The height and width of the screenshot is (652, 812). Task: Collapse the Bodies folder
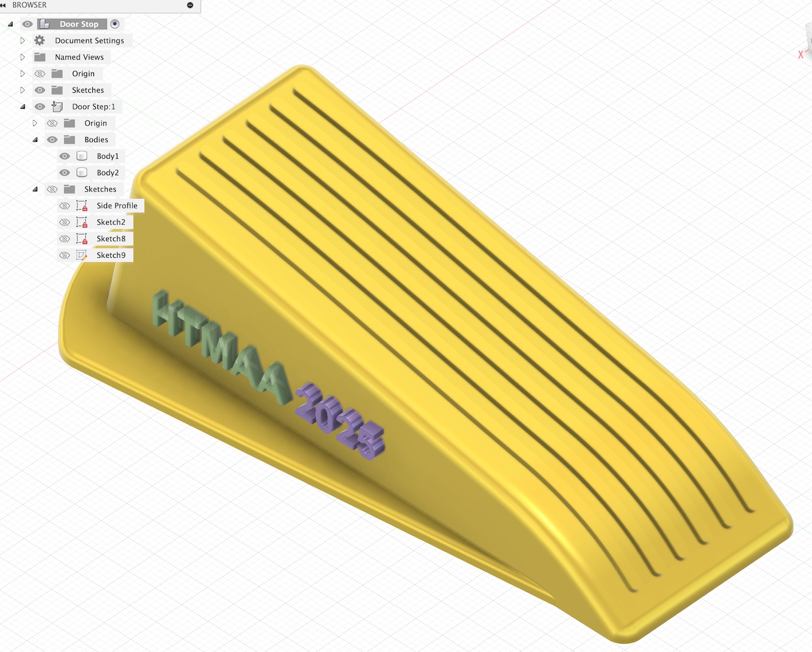pos(35,140)
